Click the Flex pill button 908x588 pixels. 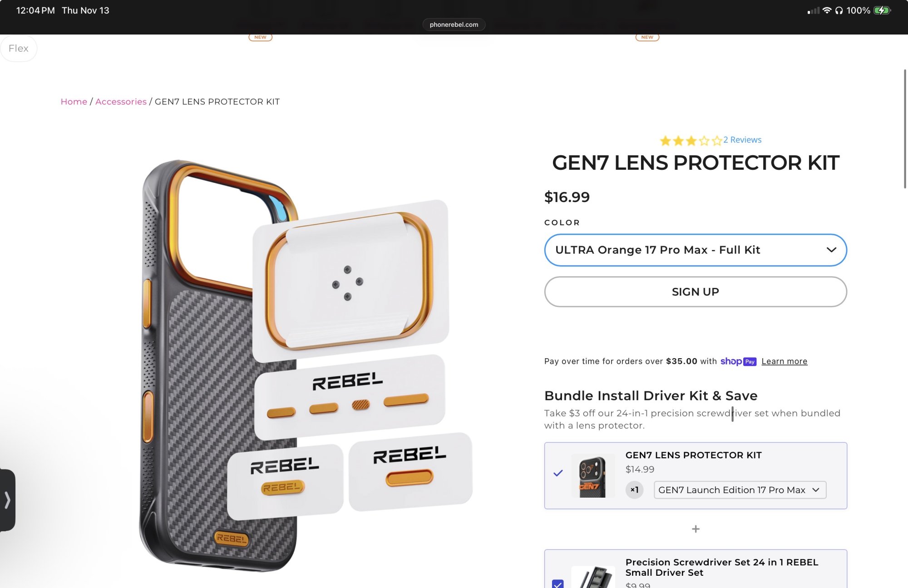coord(19,48)
